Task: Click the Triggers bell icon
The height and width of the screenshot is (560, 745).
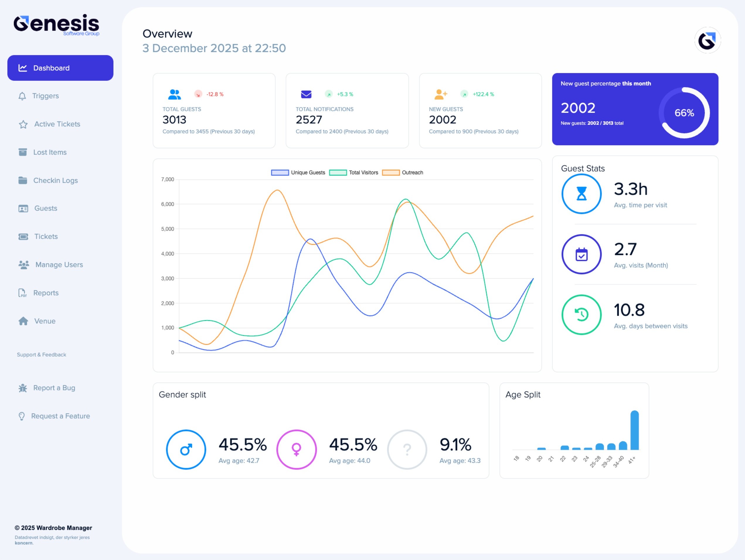Action: coord(22,96)
